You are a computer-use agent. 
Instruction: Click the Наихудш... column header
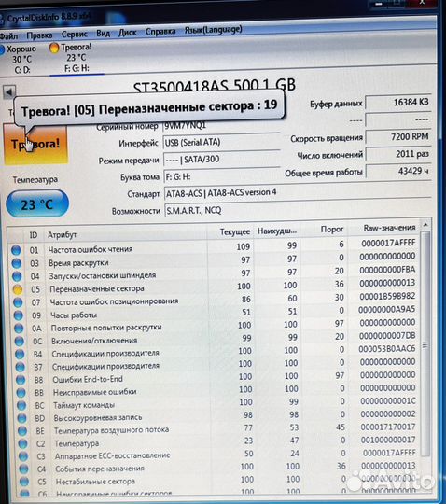(x=277, y=231)
